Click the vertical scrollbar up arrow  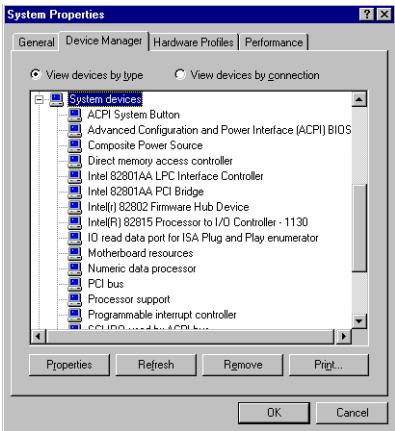point(359,99)
